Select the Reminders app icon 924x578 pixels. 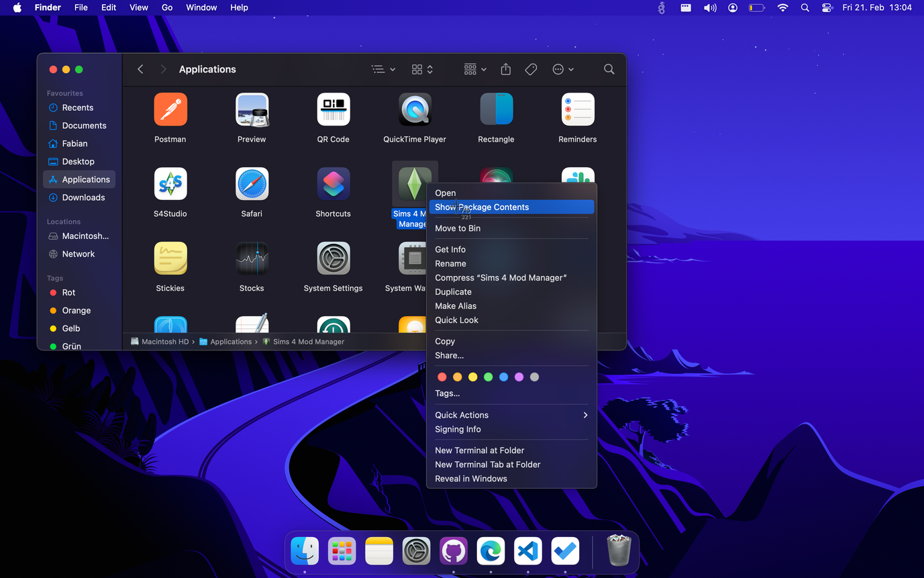coord(578,109)
